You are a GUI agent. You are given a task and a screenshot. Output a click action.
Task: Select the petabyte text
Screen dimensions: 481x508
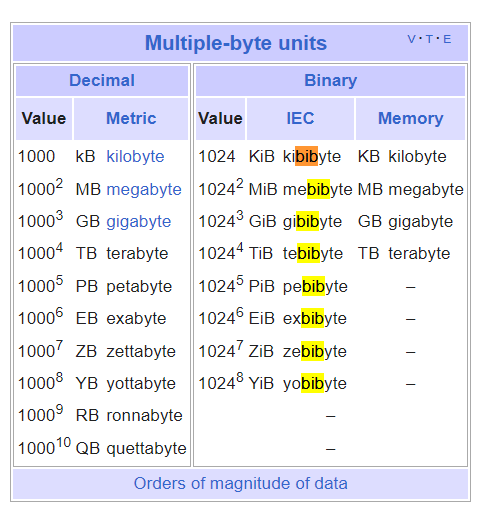[x=139, y=287]
